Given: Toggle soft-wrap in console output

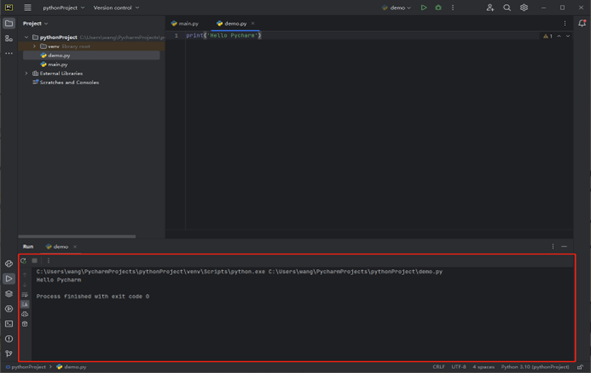Looking at the screenshot, I should (x=25, y=294).
